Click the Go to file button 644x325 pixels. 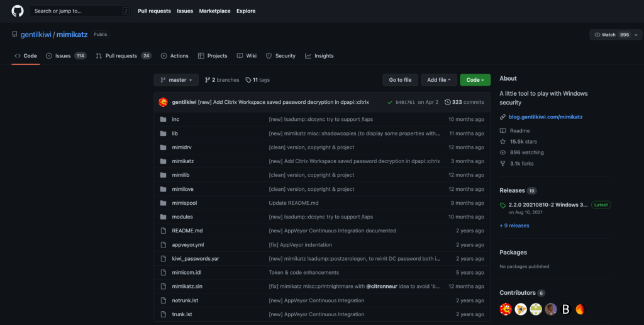coord(400,80)
